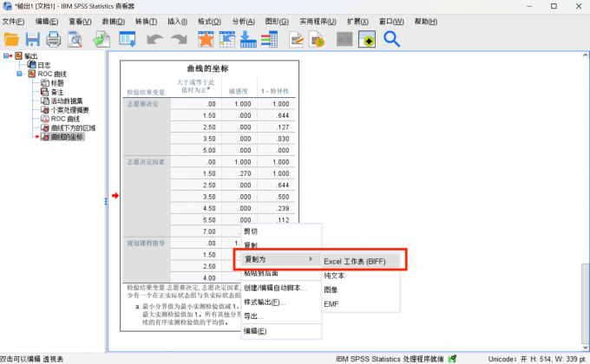The height and width of the screenshot is (364, 590).
Task: Open the 插入(I) menu
Action: [177, 22]
